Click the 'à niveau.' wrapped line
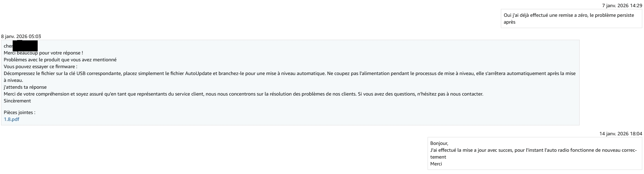The width and height of the screenshot is (644, 174). click(x=13, y=80)
